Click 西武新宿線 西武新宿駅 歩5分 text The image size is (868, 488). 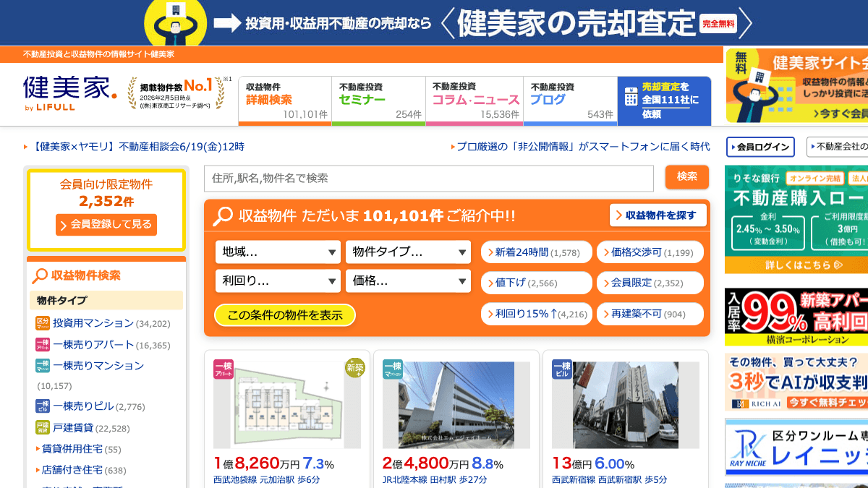point(609,480)
